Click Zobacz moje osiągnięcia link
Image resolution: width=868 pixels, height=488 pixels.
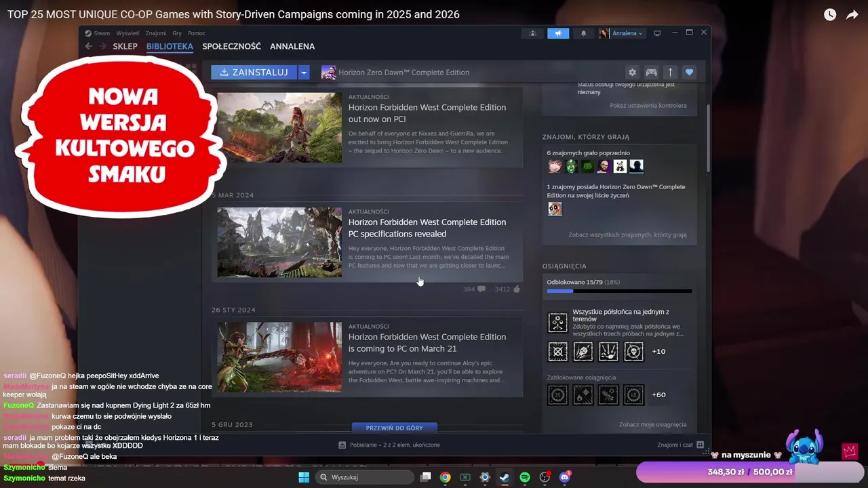tap(652, 425)
